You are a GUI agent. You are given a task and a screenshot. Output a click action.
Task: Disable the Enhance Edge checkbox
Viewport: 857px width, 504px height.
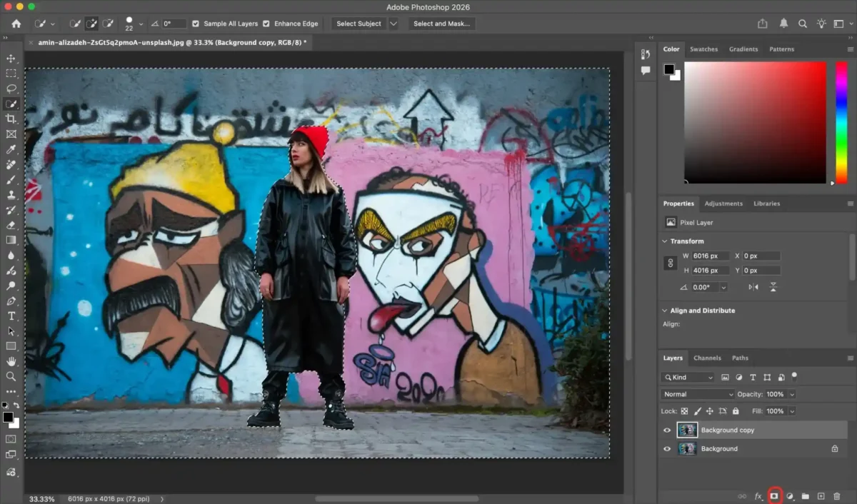click(266, 24)
